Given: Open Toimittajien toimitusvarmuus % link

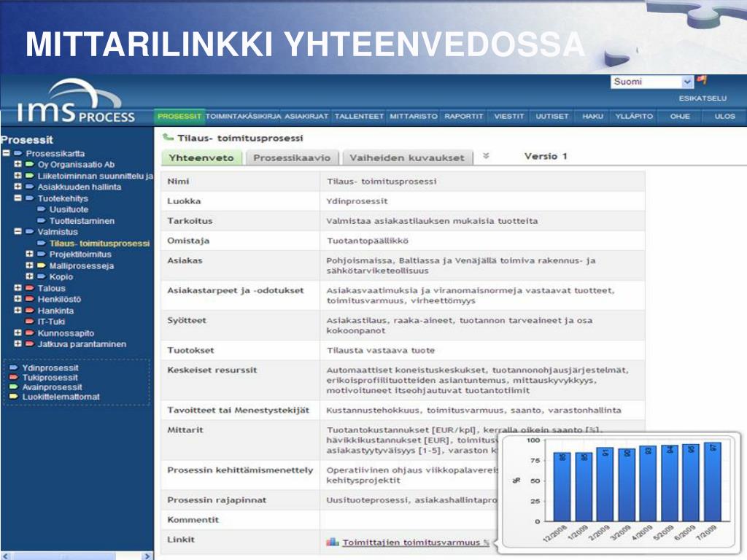Looking at the screenshot, I should click(415, 542).
